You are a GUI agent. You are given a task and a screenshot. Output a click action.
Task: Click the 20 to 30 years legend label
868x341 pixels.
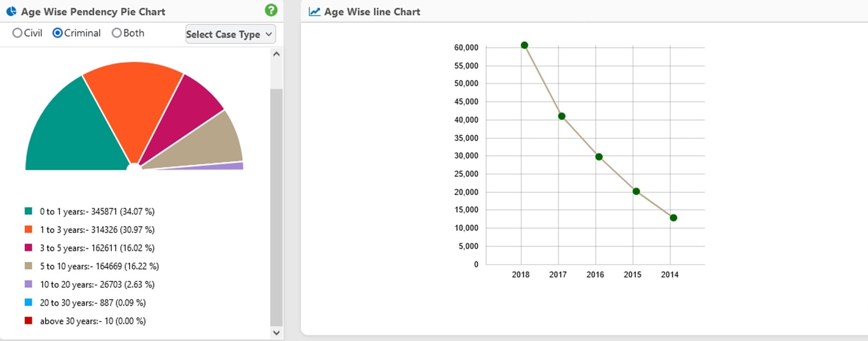(x=93, y=303)
